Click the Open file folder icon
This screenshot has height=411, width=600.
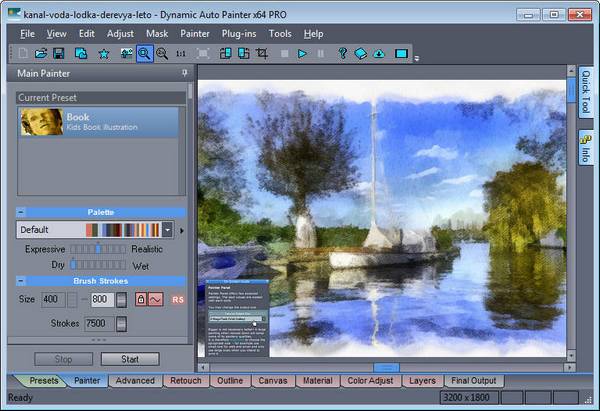click(41, 53)
